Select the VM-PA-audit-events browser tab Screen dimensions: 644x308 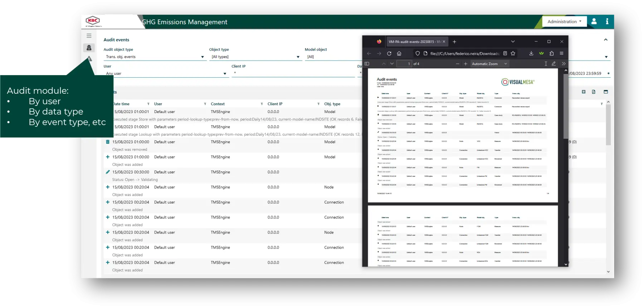[414, 41]
